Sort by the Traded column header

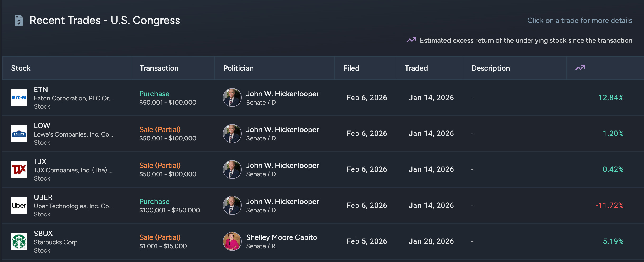point(416,68)
